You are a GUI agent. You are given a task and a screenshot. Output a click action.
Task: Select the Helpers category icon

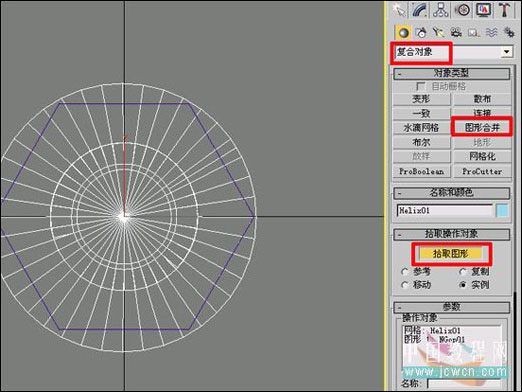pyautogui.click(x=473, y=32)
